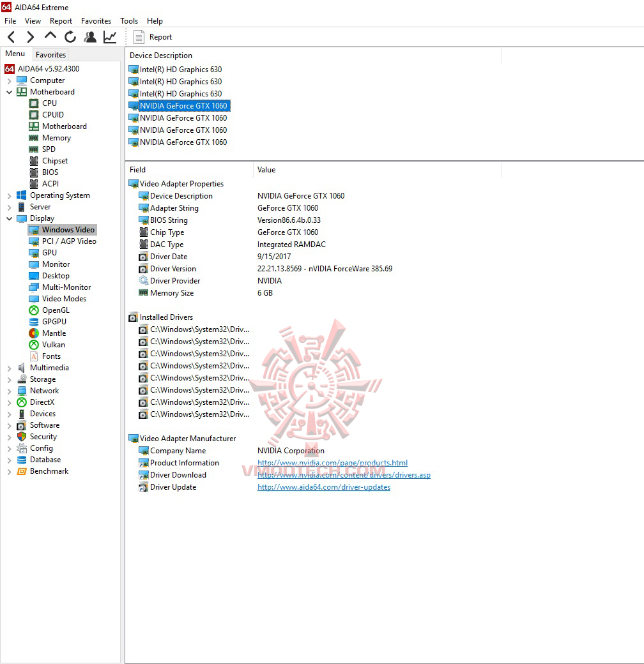The height and width of the screenshot is (664, 644).
Task: Click the forward navigation arrow
Action: (x=29, y=37)
